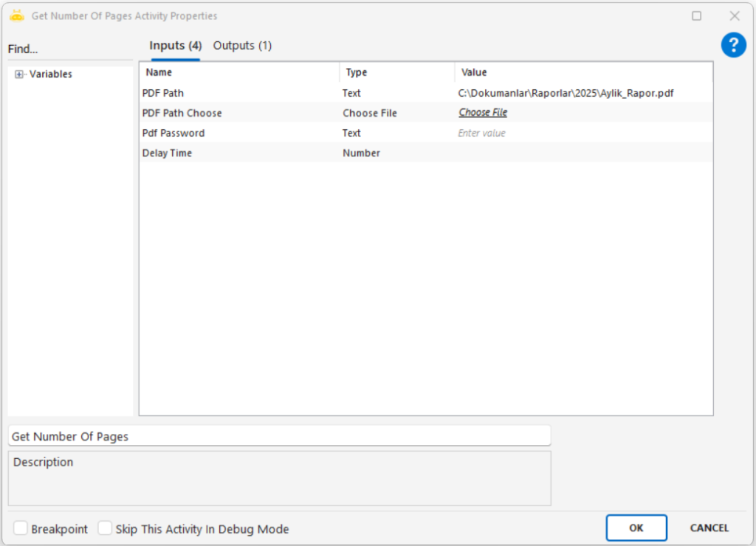Open the Choose File link

click(483, 113)
